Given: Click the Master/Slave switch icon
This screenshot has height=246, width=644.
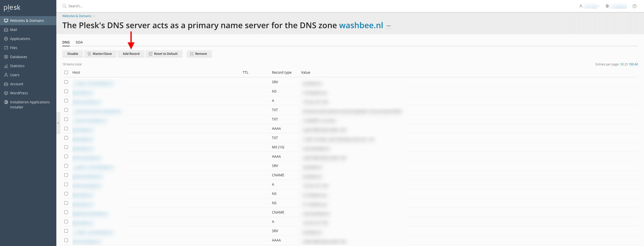Looking at the screenshot, I should click(89, 54).
